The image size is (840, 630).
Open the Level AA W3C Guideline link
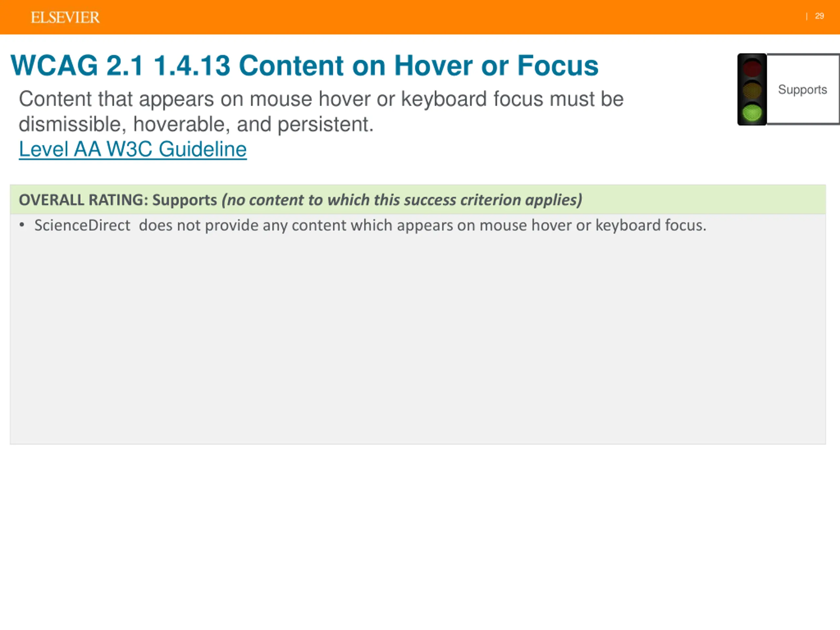pyautogui.click(x=133, y=149)
